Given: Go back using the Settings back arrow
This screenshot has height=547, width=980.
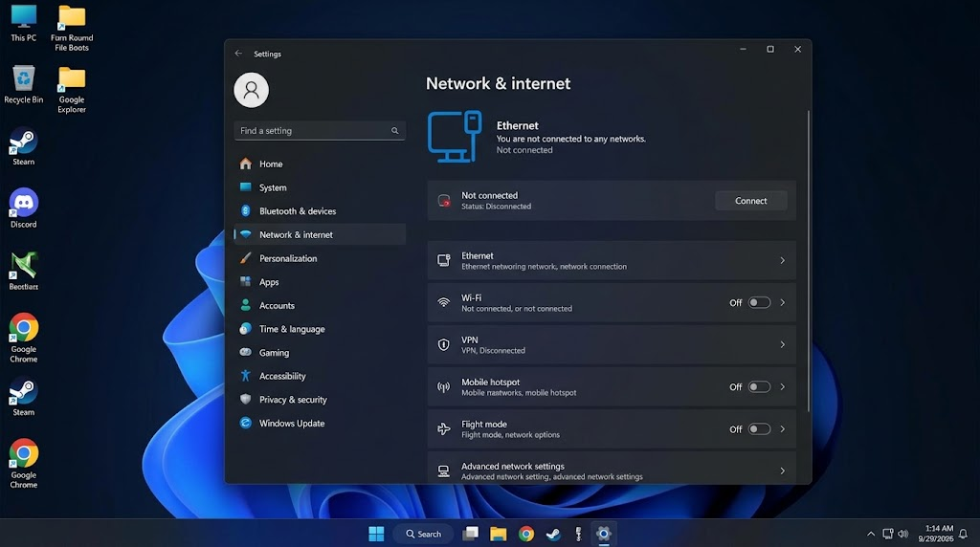Looking at the screenshot, I should point(238,54).
